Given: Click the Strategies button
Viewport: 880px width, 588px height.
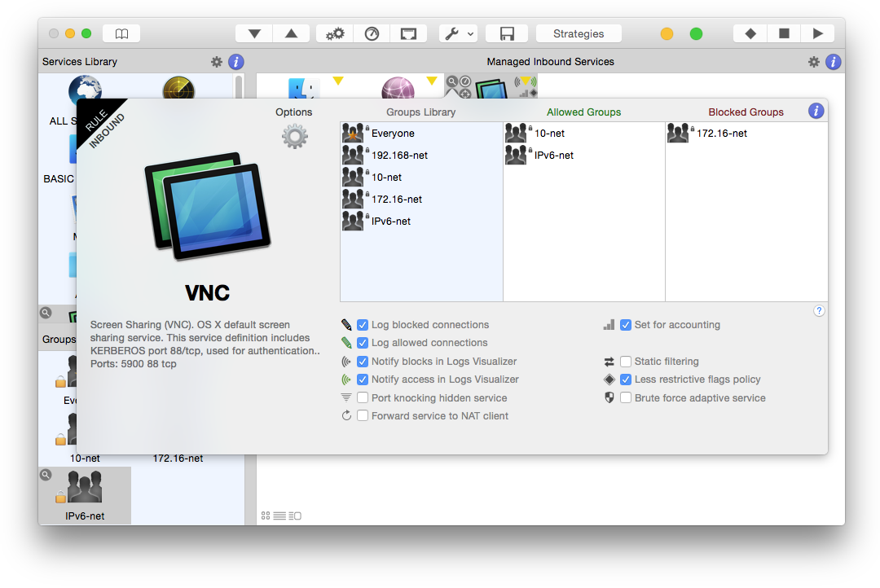Looking at the screenshot, I should click(x=579, y=33).
